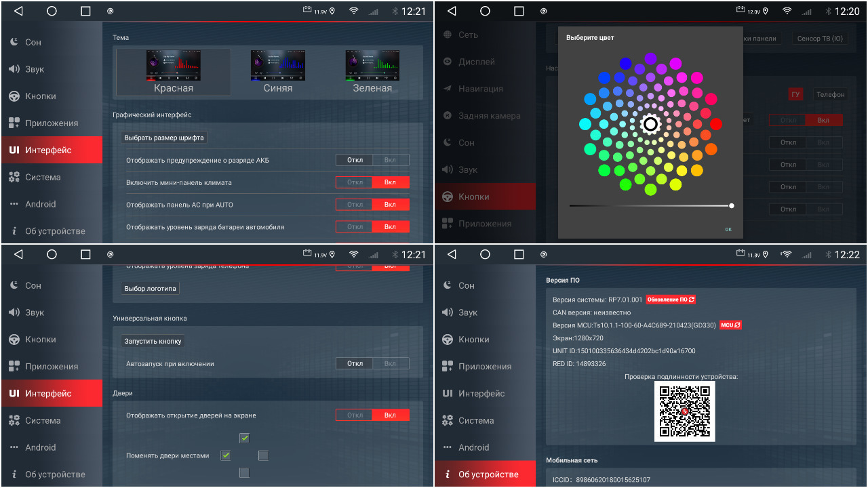Enable Автозапуск при включении switch
This screenshot has width=868, height=488.
click(x=390, y=363)
